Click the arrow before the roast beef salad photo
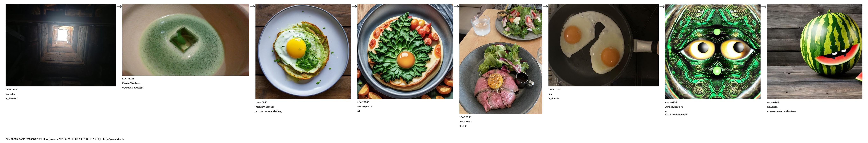This screenshot has width=868, height=143. point(456,6)
